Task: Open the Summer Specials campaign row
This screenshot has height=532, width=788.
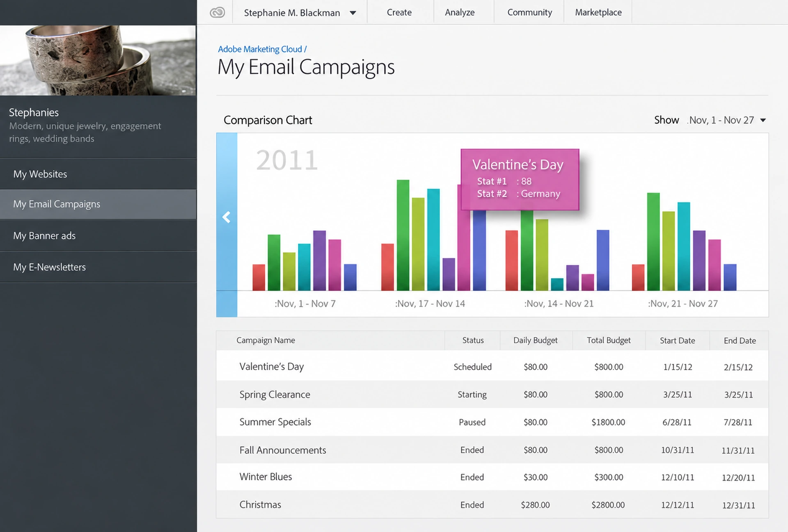Action: (492, 422)
